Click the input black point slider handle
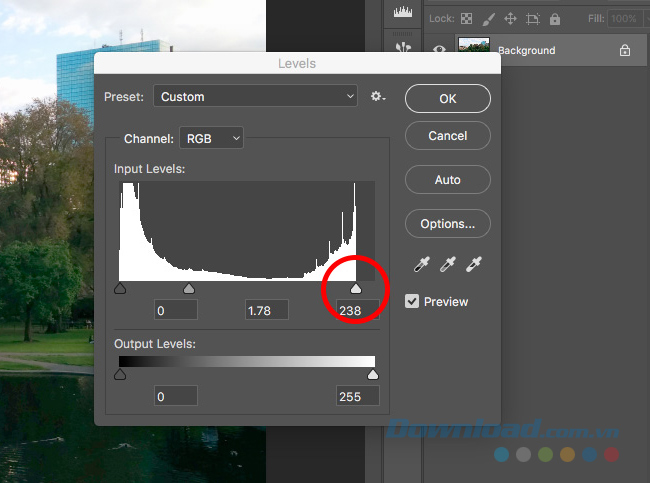The width and height of the screenshot is (650, 483). [120, 288]
